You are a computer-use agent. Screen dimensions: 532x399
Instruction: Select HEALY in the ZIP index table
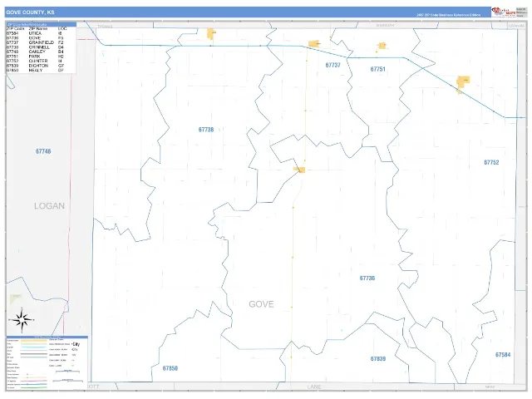click(36, 71)
